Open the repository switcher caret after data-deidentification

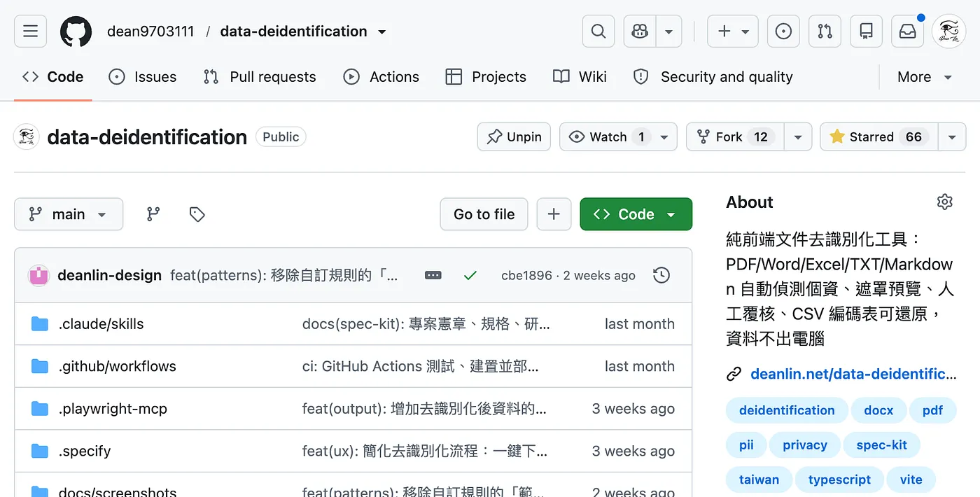click(381, 32)
